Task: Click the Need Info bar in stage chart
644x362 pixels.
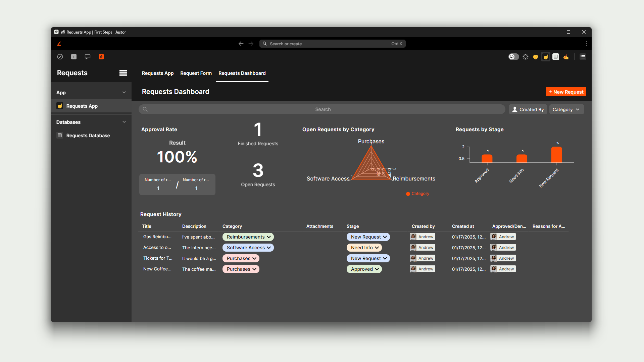Action: [x=522, y=158]
